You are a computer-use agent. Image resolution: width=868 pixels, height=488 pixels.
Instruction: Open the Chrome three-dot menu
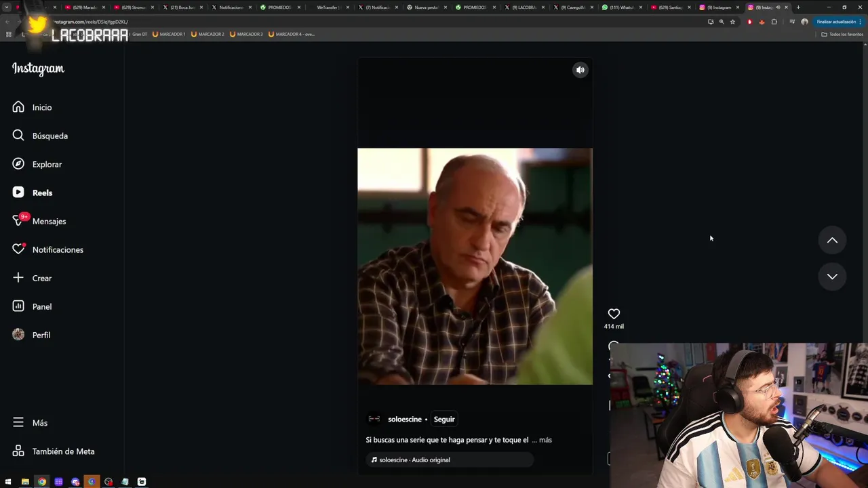tap(861, 22)
